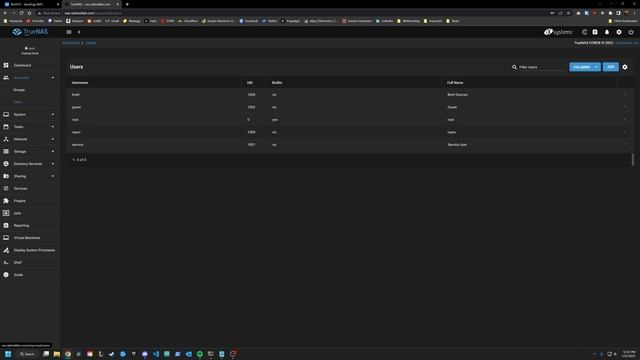Open the task manager clipboard icon
This screenshot has height=360, width=640.
click(x=595, y=32)
